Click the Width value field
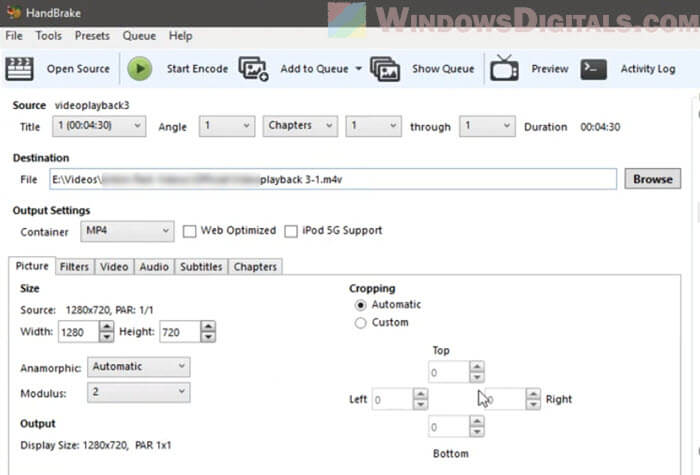This screenshot has width=700, height=475. 79,332
